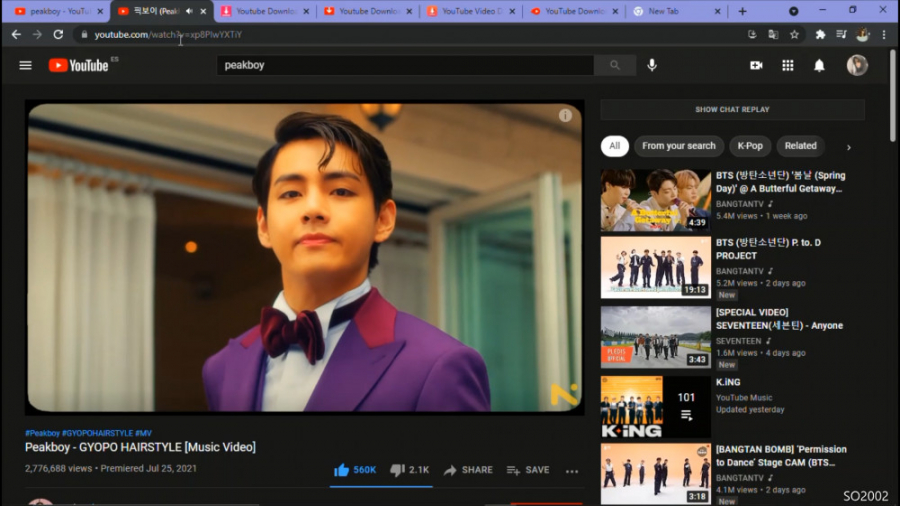This screenshot has height=506, width=900.
Task: Show chat replay
Action: [732, 110]
